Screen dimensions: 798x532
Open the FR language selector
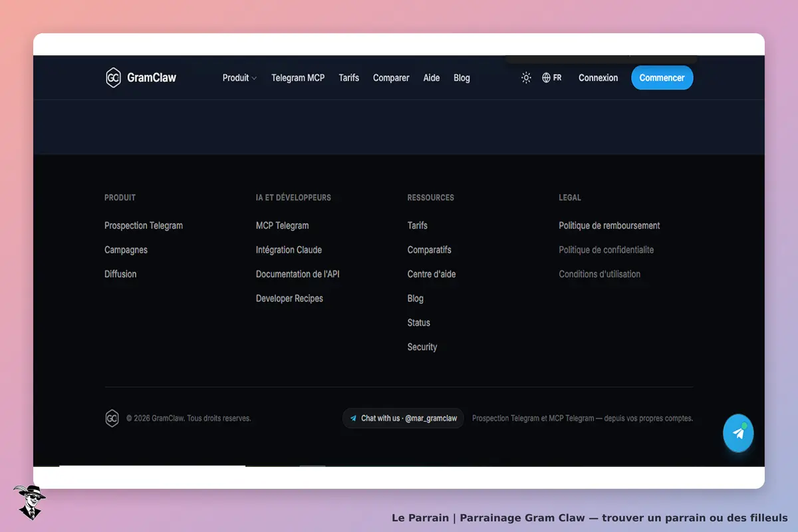pos(551,78)
